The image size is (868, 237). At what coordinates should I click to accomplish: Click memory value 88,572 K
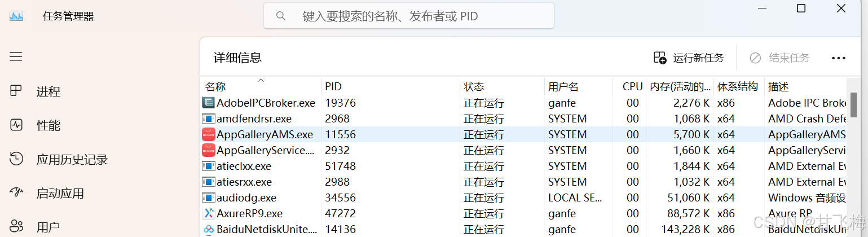click(688, 213)
